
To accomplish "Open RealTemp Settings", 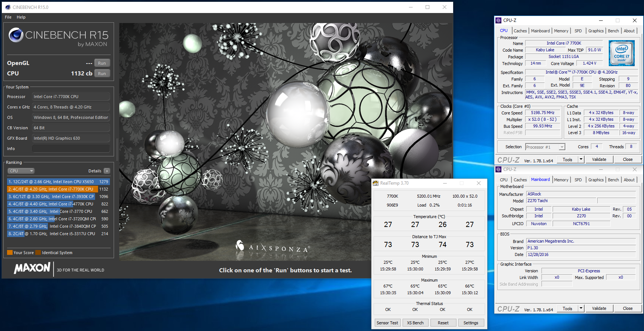I will pos(471,323).
